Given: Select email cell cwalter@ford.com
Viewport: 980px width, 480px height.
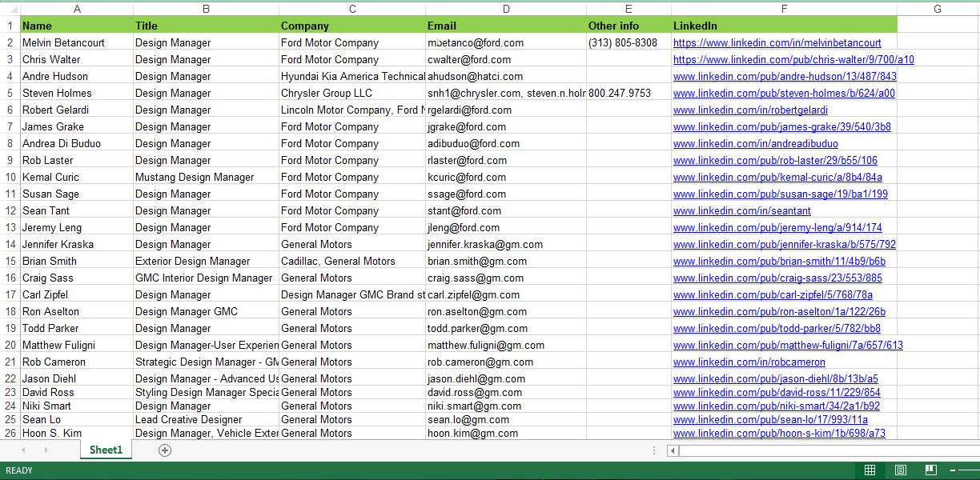Looking at the screenshot, I should [x=506, y=60].
